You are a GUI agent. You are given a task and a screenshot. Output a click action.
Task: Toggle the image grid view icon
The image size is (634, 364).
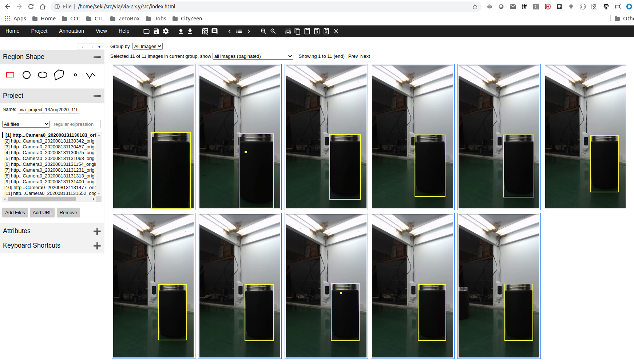click(x=205, y=31)
